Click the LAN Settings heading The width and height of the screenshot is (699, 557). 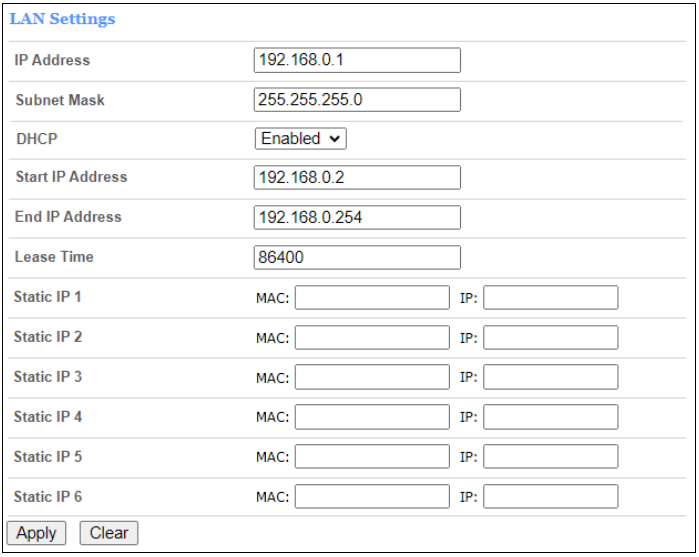pos(62,19)
